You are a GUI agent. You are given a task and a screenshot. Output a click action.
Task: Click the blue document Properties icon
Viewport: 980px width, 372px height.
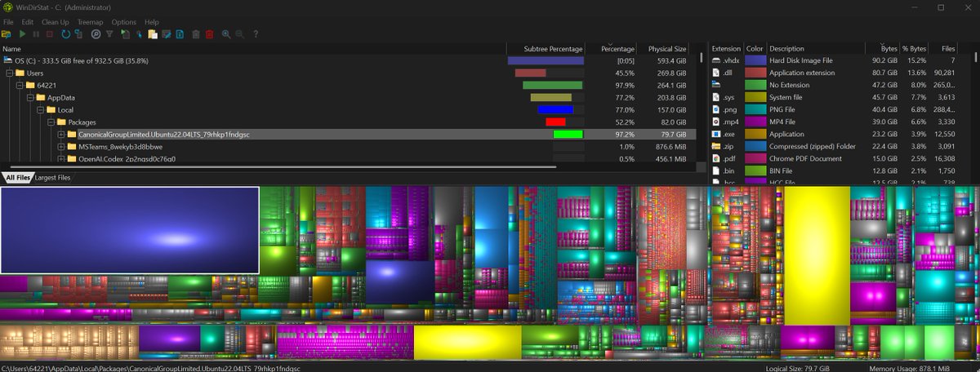[x=180, y=34]
